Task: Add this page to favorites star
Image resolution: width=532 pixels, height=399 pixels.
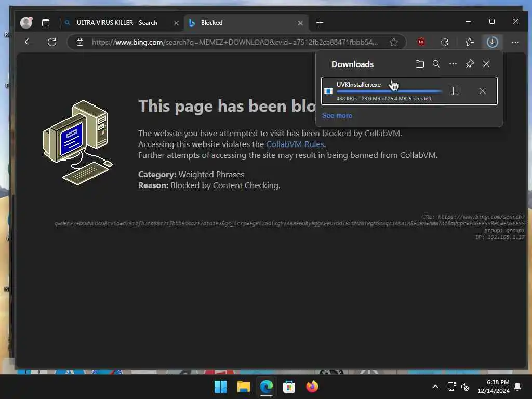Action: 394,42
